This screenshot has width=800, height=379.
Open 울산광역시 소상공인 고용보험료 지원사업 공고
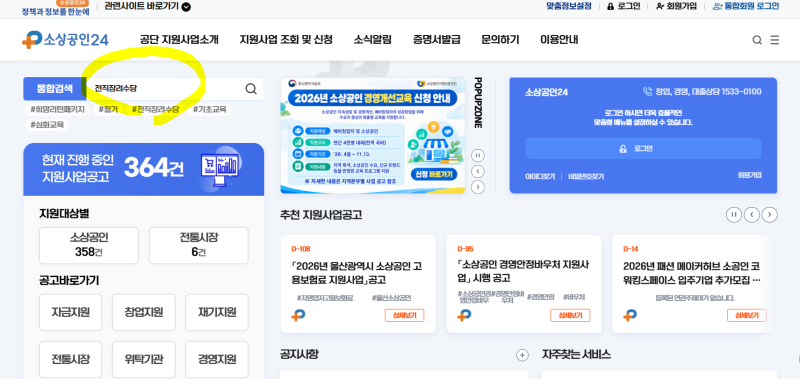(357, 273)
